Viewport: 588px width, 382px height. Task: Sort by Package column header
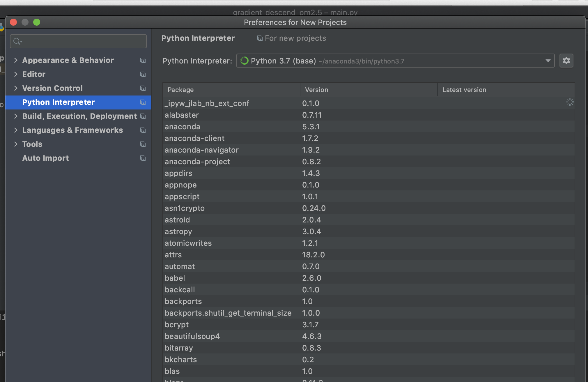point(180,90)
